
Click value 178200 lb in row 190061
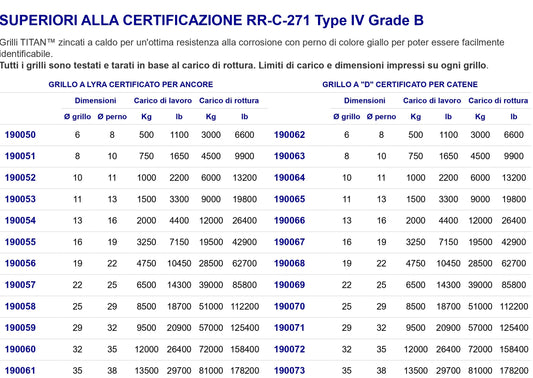click(245, 371)
